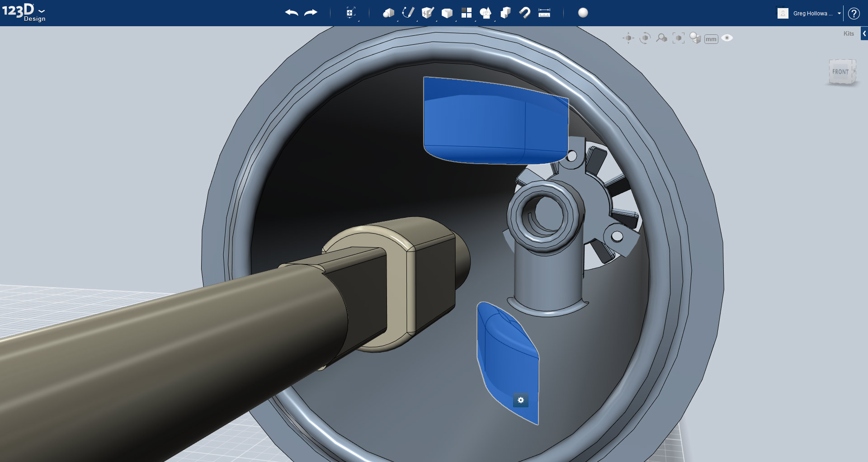Open the Construct tool menu
Viewport: 868px width, 462px height.
(x=428, y=13)
